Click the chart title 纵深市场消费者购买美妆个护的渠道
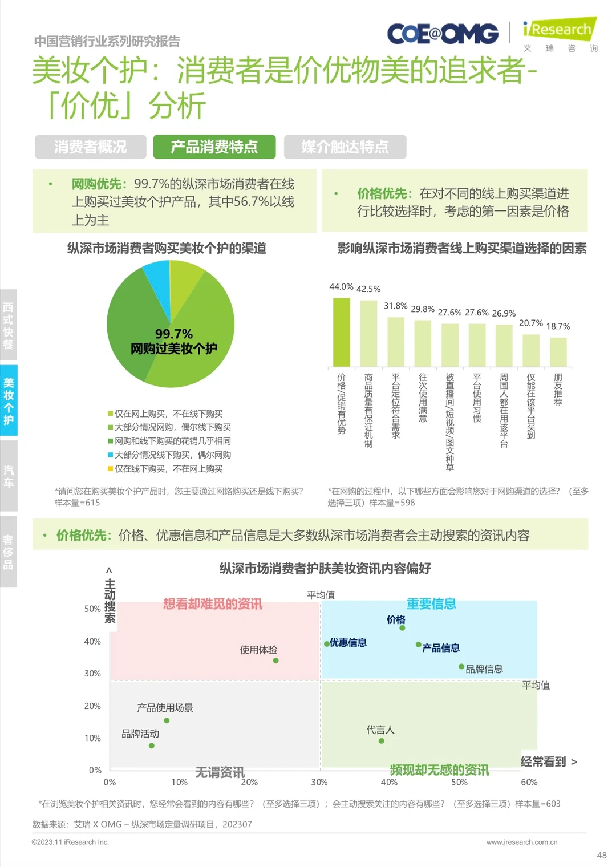This screenshot has height=867, width=616. (x=167, y=248)
